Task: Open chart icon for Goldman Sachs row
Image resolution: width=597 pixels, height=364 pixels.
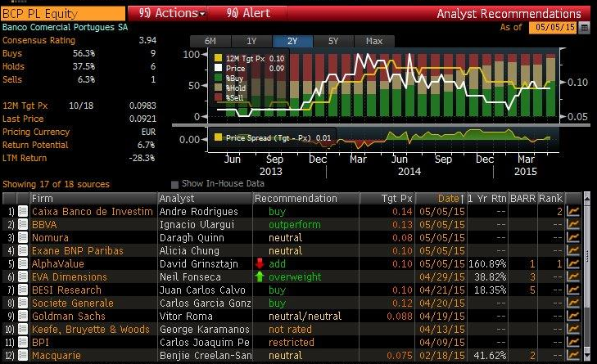Action: tap(573, 316)
